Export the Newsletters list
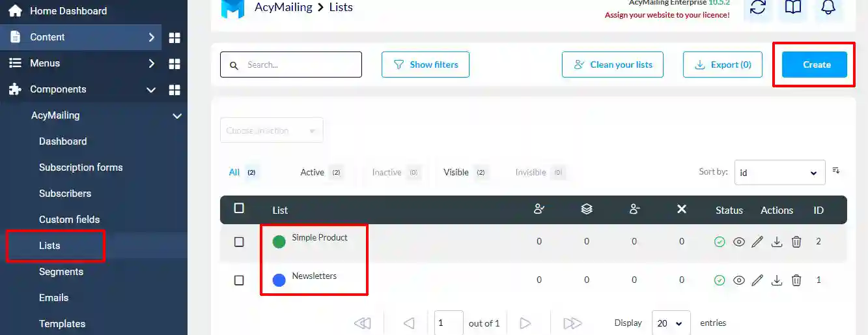 [x=776, y=280]
